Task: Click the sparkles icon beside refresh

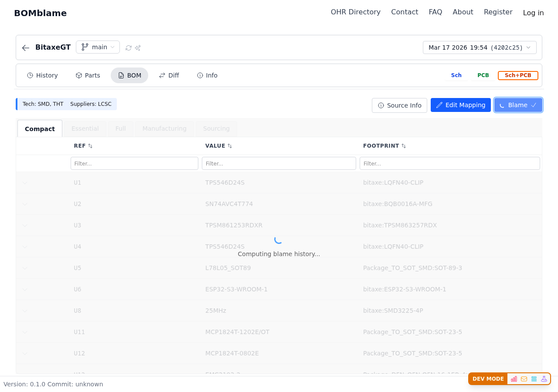Action: tap(138, 48)
